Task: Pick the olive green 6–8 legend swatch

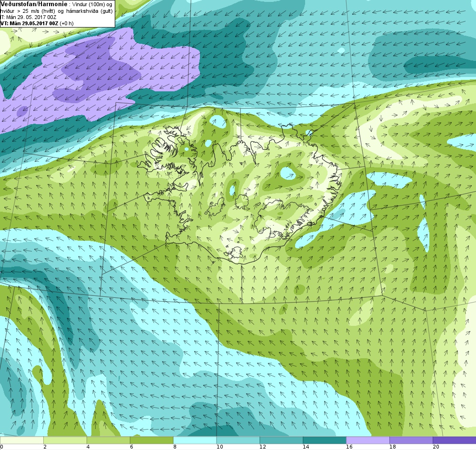Action: coord(151,440)
